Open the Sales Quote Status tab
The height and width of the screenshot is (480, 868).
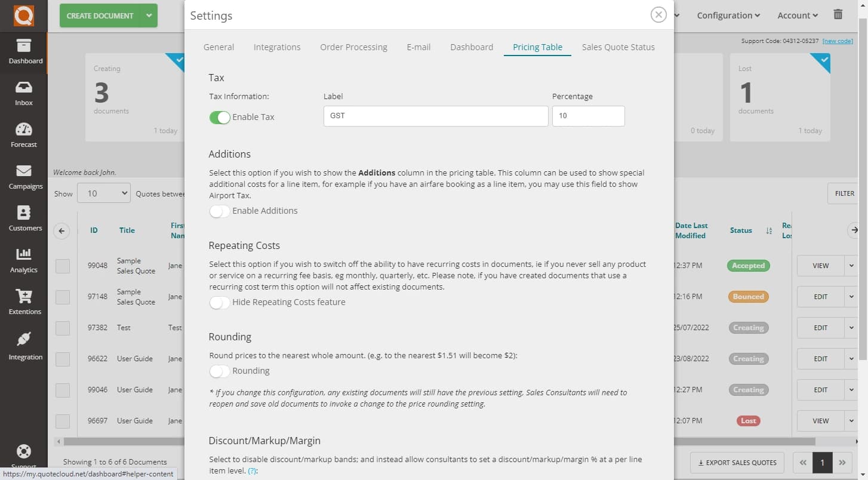click(618, 47)
